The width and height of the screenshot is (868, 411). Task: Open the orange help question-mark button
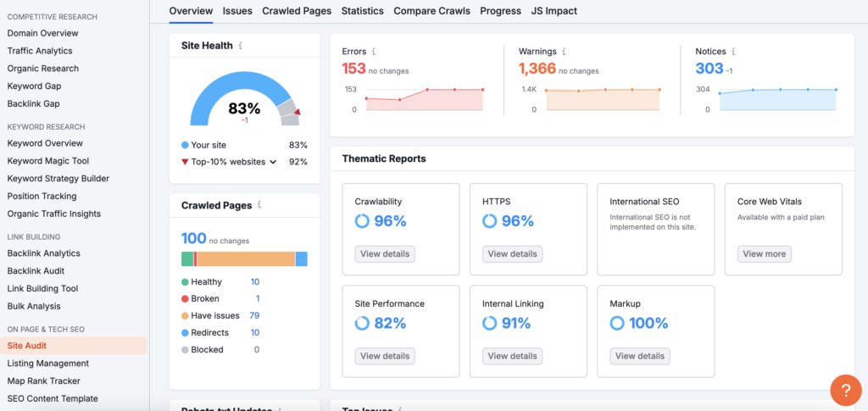tap(846, 391)
